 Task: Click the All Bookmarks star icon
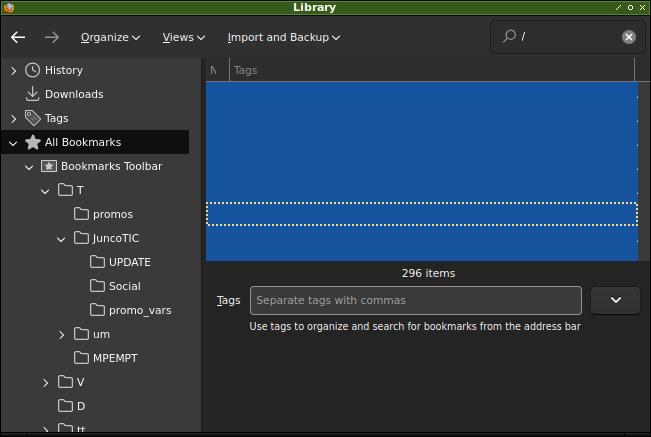point(32,142)
